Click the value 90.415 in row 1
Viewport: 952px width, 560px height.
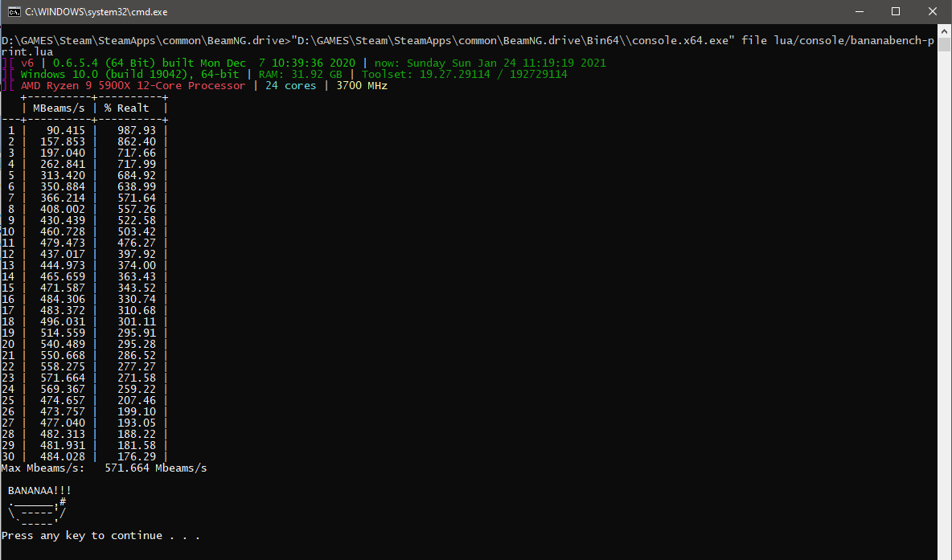pos(66,130)
